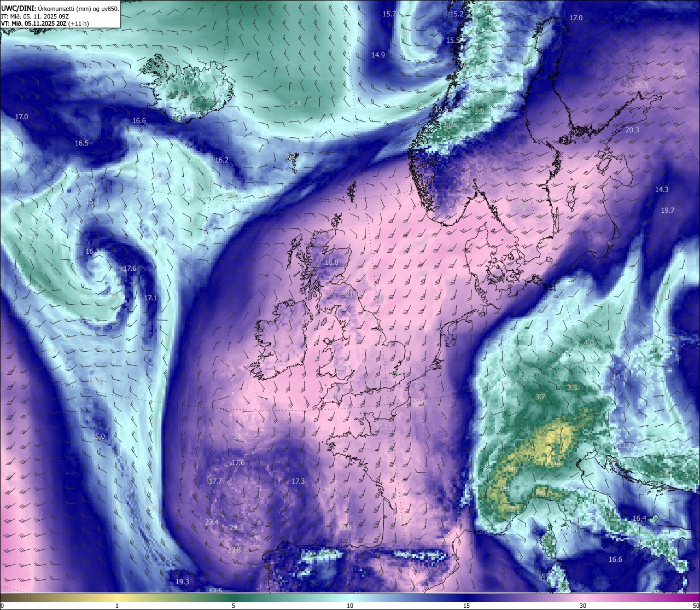Viewport: 700px width, 610px height.
Task: Click the 17.3 value on the map
Action: (x=297, y=481)
